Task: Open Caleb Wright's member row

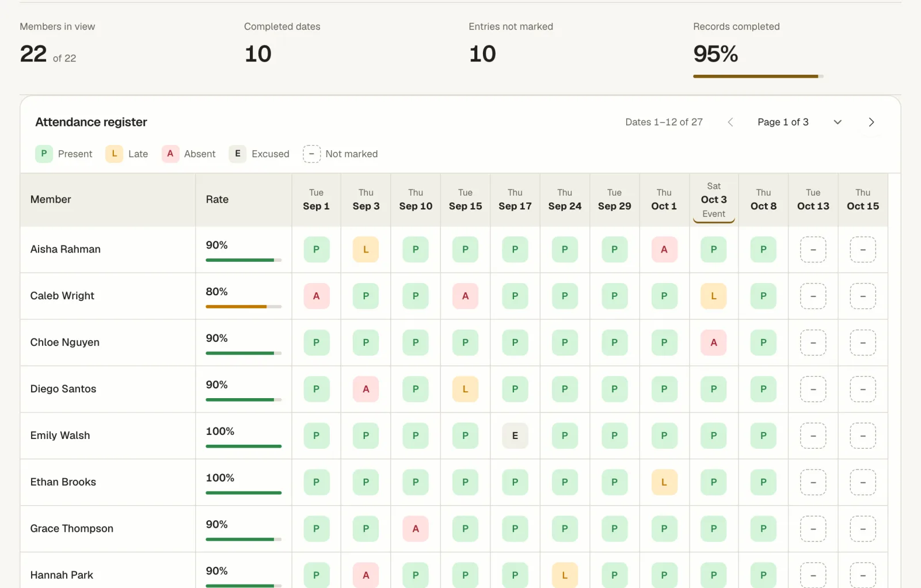Action: (x=454, y=296)
